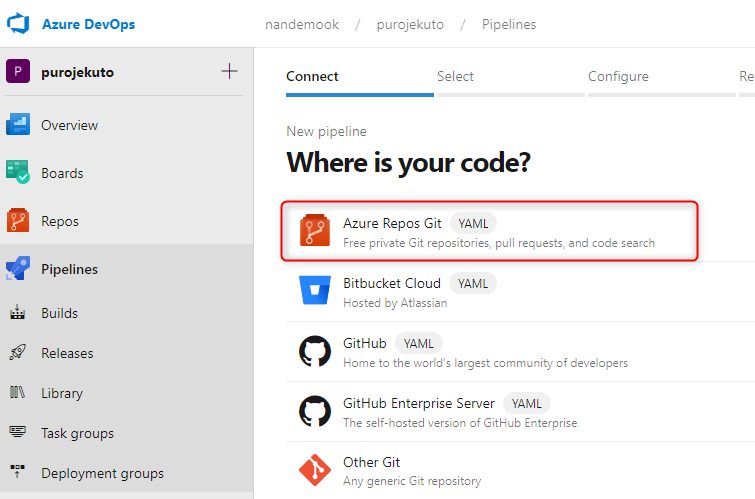Click 'Any generic Git repository' text
This screenshot has width=755, height=499.
(412, 481)
